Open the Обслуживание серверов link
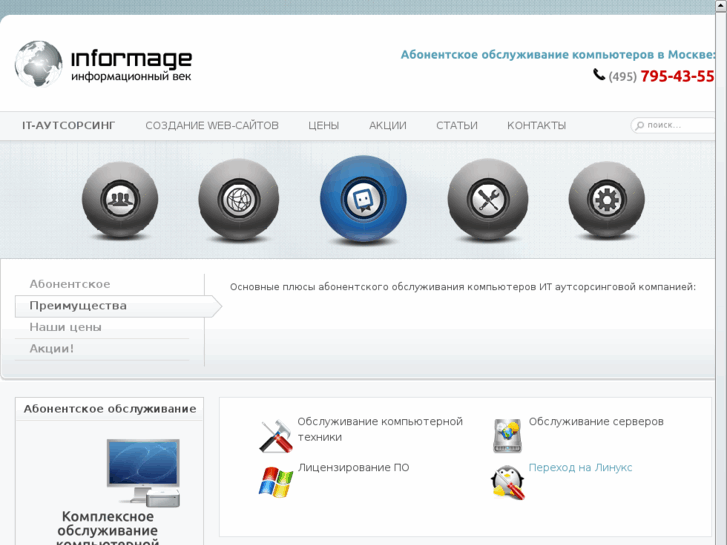Image resolution: width=727 pixels, height=545 pixels. tap(596, 422)
